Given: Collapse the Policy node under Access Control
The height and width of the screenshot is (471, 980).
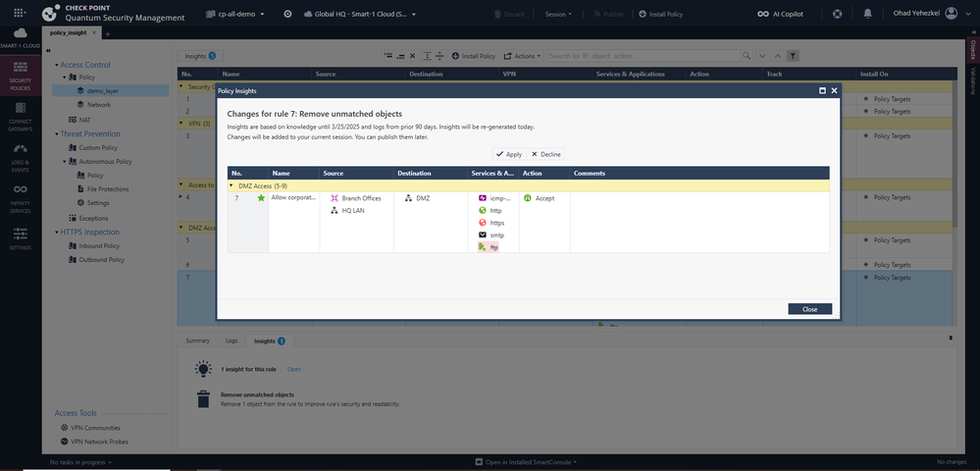Looking at the screenshot, I should (65, 77).
